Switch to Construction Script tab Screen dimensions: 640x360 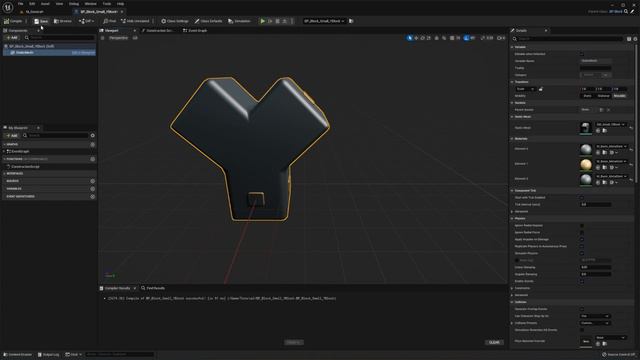point(159,31)
